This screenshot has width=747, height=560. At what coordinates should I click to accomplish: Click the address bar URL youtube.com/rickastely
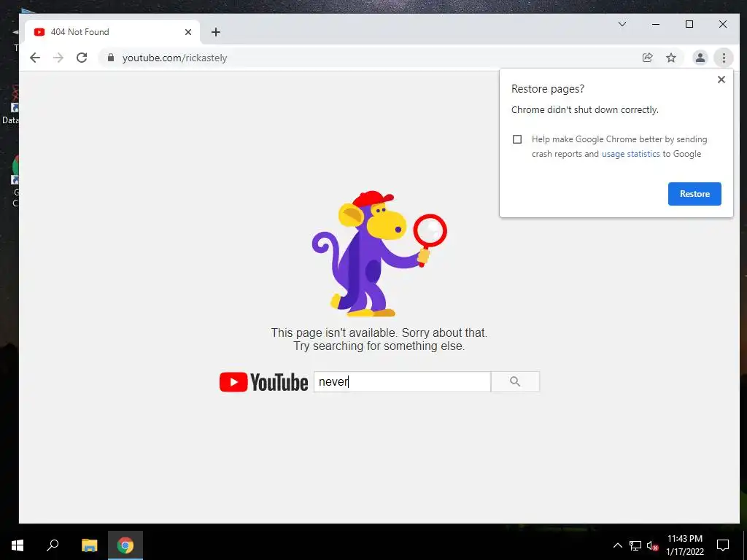174,58
